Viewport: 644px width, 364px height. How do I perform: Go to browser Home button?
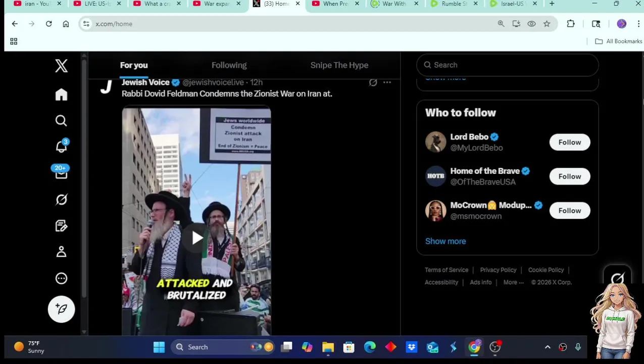tap(66, 24)
